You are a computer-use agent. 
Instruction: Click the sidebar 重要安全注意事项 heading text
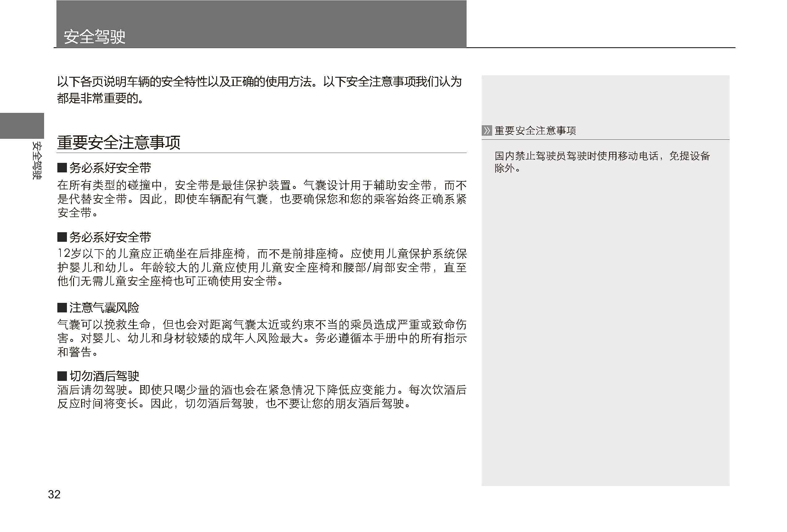(535, 131)
